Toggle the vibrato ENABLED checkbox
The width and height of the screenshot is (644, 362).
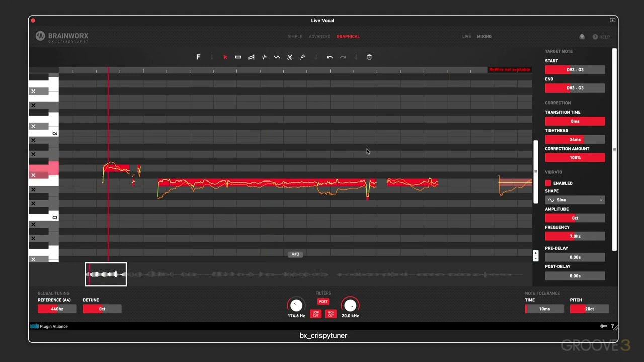(x=548, y=183)
